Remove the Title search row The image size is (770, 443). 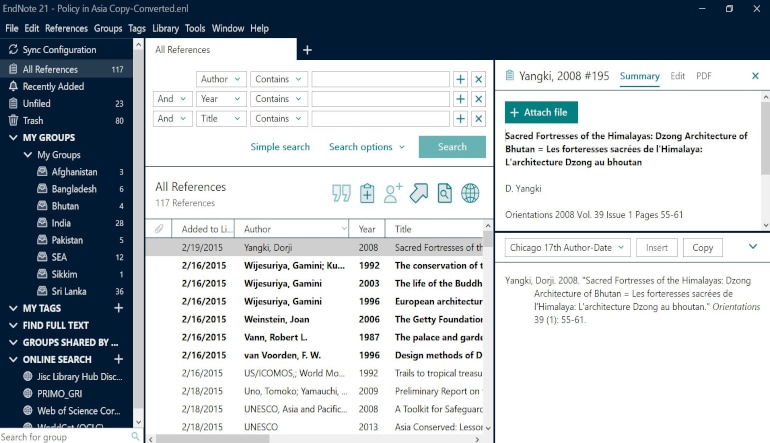(x=478, y=119)
